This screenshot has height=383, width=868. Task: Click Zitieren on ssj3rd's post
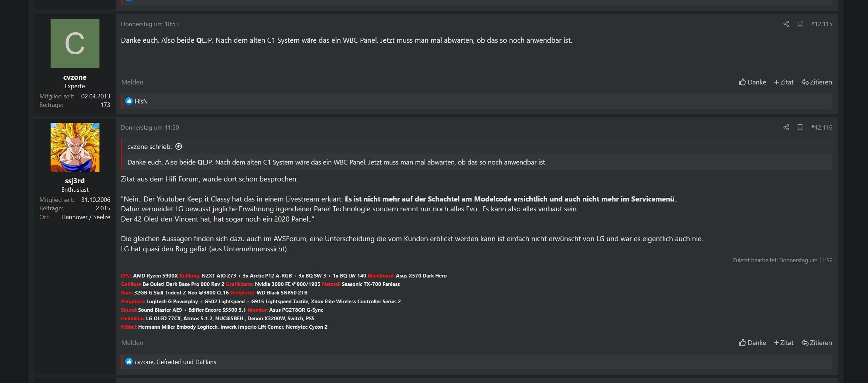(817, 343)
